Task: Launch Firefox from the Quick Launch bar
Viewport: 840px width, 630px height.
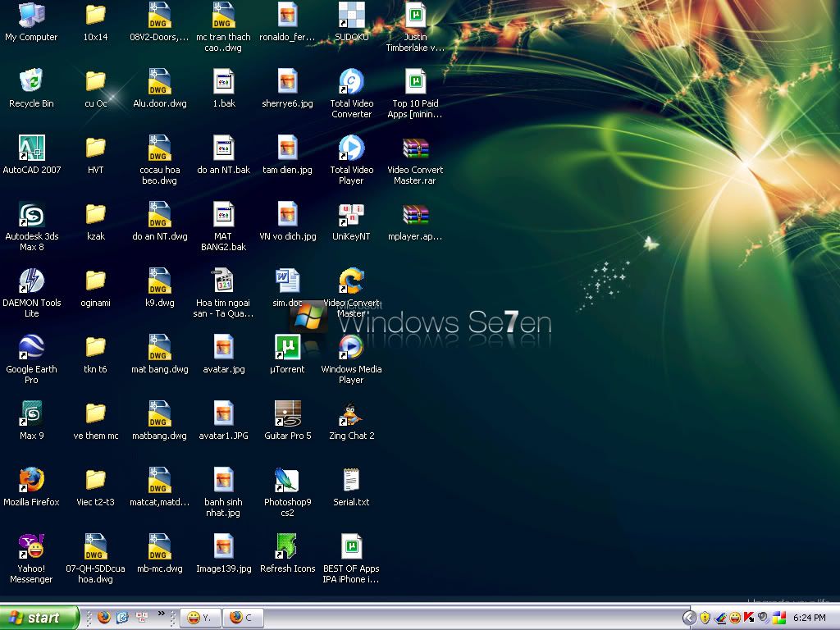Action: [x=104, y=618]
